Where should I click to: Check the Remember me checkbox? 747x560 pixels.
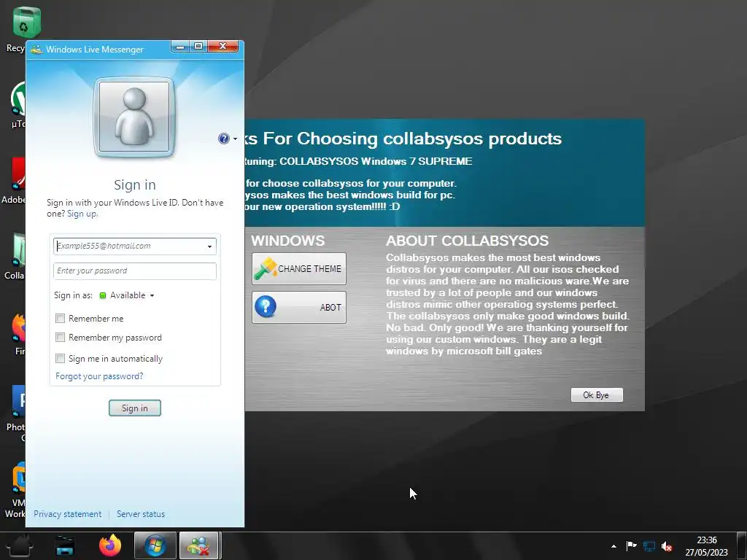[x=60, y=319]
